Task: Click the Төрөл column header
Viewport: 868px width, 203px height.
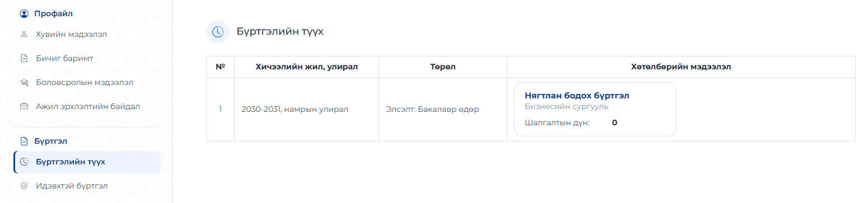Action: (x=443, y=67)
